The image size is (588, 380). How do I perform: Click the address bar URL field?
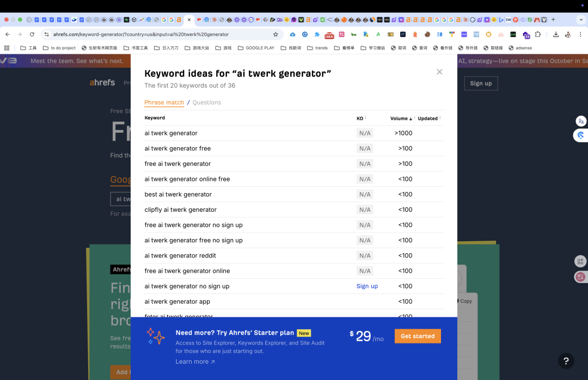(x=161, y=34)
